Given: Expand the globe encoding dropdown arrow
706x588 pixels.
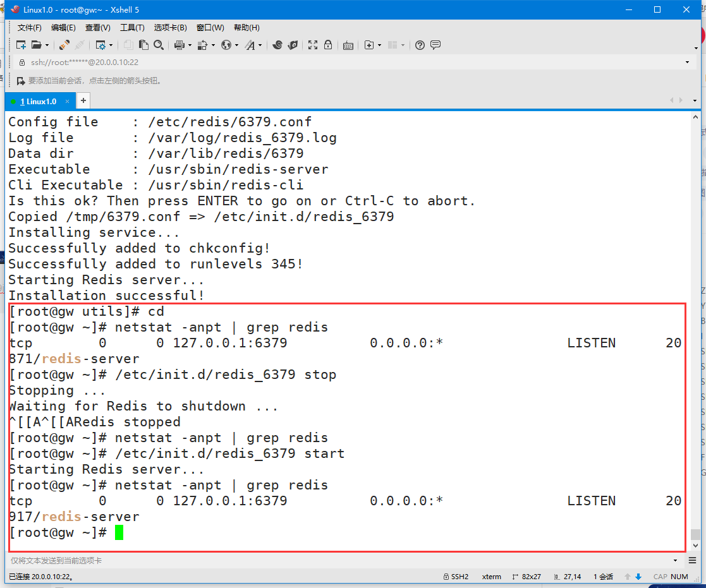Looking at the screenshot, I should tap(236, 45).
